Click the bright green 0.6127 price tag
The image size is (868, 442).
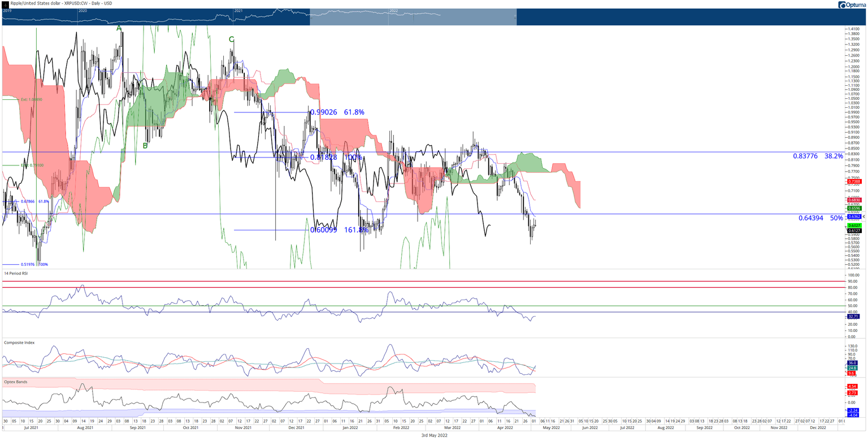click(853, 225)
